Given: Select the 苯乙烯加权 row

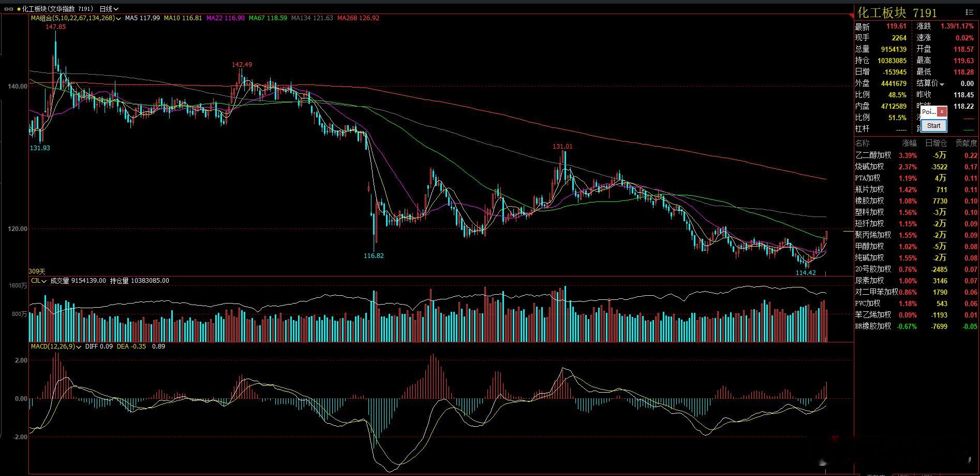Looking at the screenshot, I should pos(916,315).
